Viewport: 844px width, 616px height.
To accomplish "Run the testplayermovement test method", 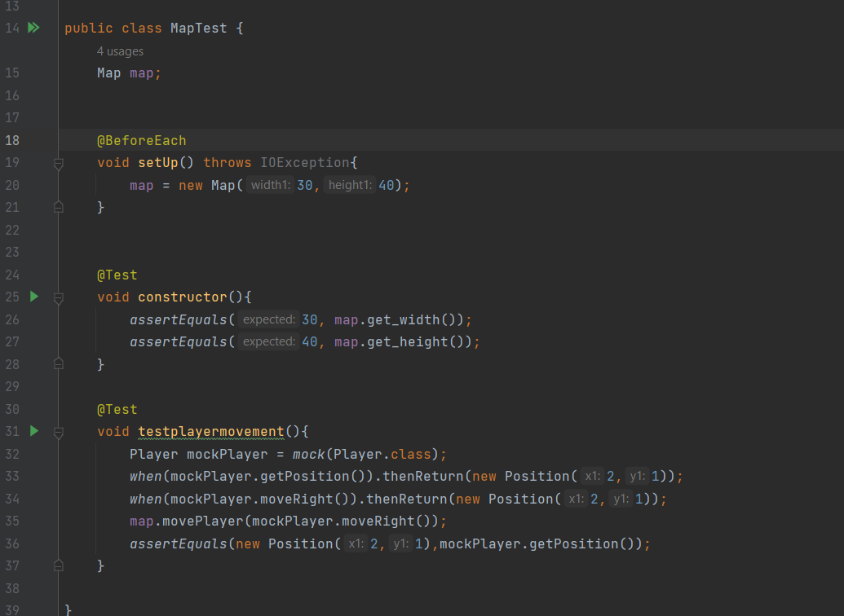I will tap(33, 431).
